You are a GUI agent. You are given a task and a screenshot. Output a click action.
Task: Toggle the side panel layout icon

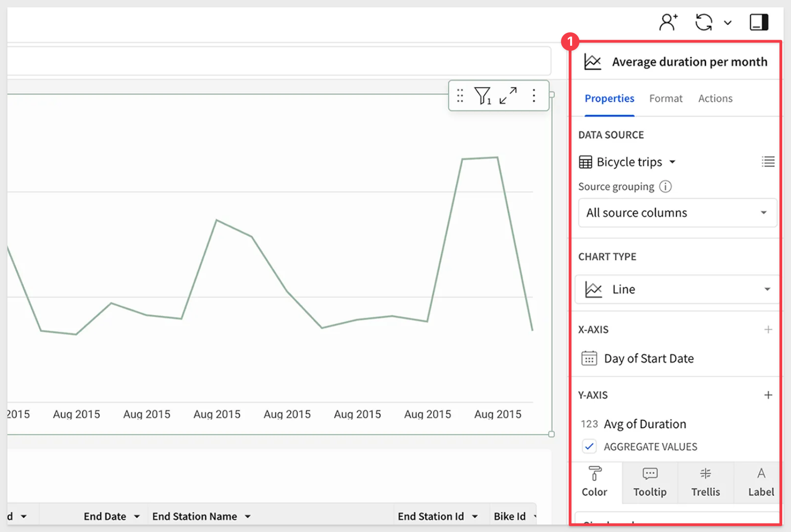click(x=759, y=22)
